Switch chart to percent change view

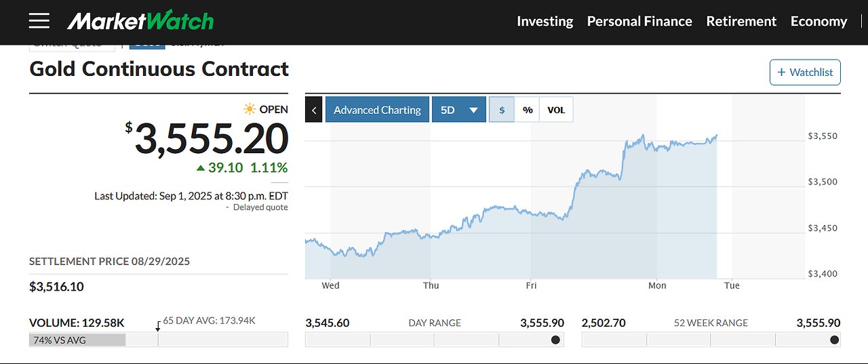tap(528, 110)
